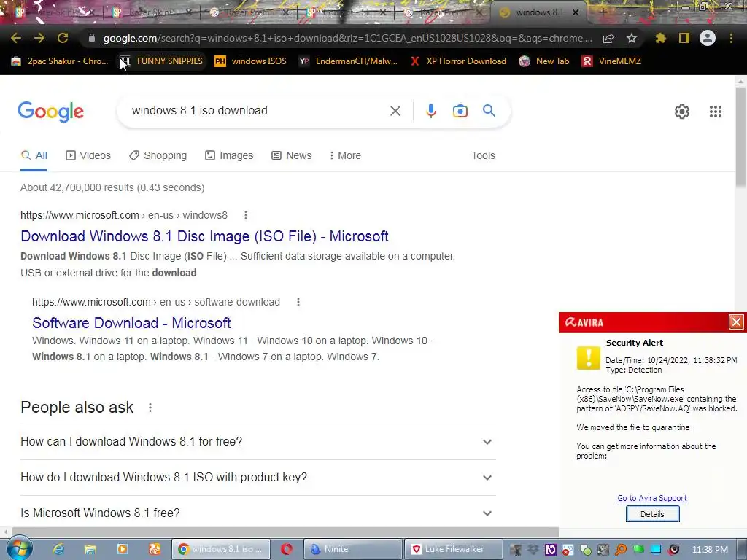
Task: Open the 'windows ISOS' bookmark
Action: click(251, 61)
